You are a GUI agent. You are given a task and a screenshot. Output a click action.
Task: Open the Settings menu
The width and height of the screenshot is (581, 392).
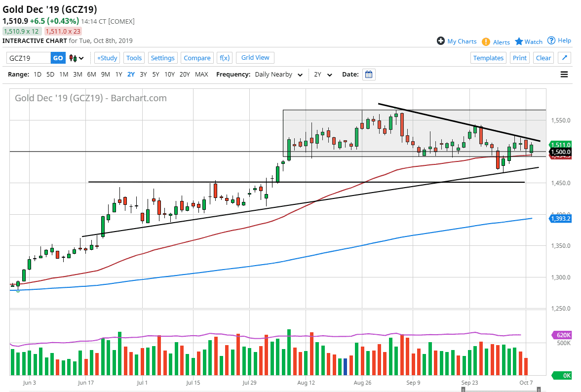(162, 58)
